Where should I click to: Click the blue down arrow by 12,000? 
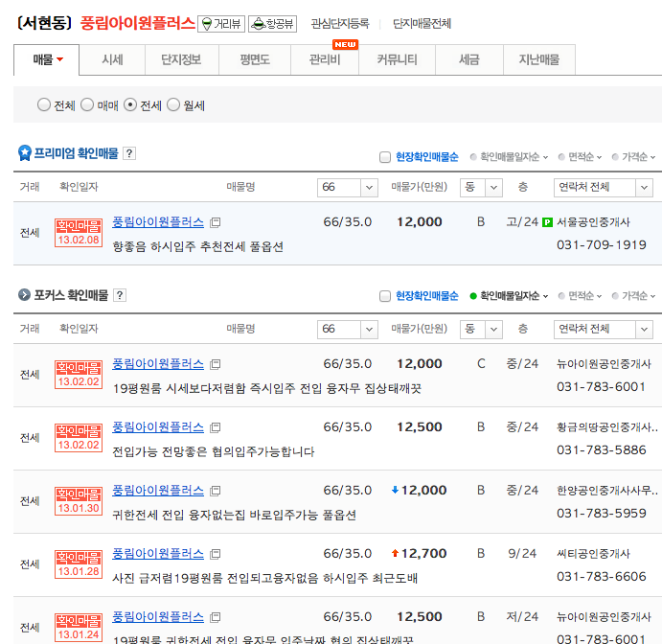tap(395, 490)
